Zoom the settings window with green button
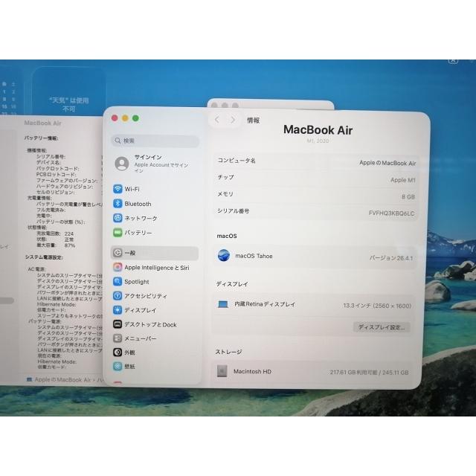The image size is (476, 476). [x=135, y=118]
